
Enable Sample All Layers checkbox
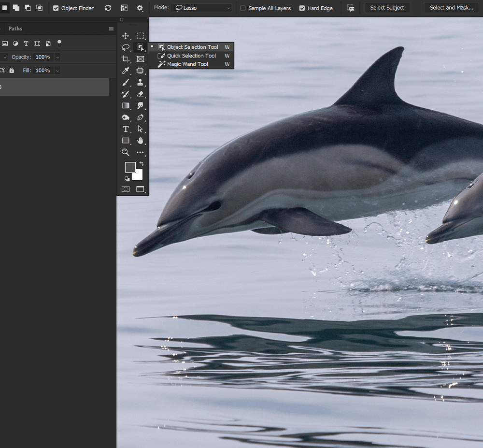(243, 8)
